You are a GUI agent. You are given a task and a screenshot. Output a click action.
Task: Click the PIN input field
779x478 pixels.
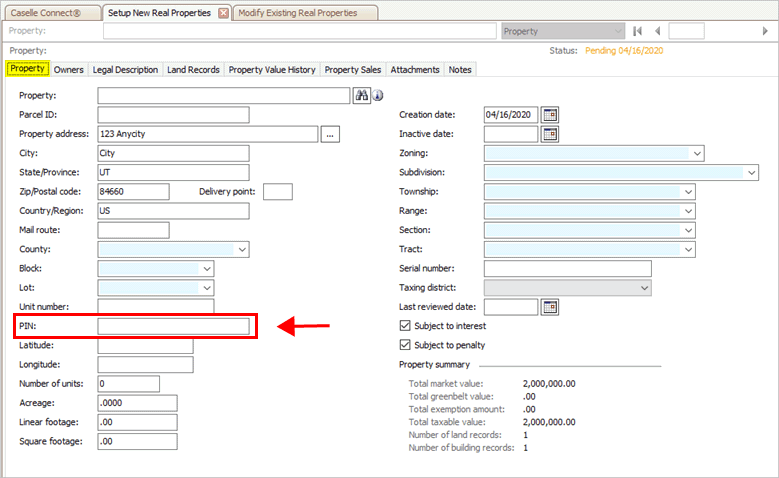click(173, 326)
